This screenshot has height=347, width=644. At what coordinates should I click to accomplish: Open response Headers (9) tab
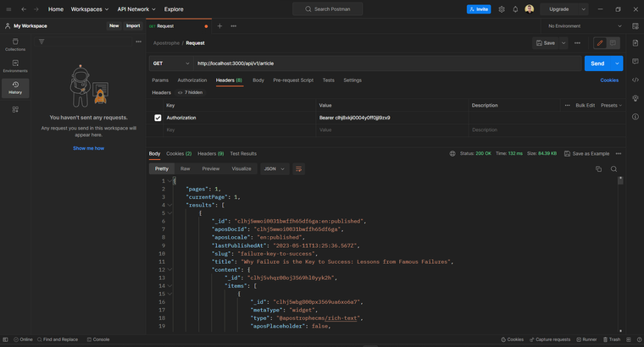coord(211,154)
